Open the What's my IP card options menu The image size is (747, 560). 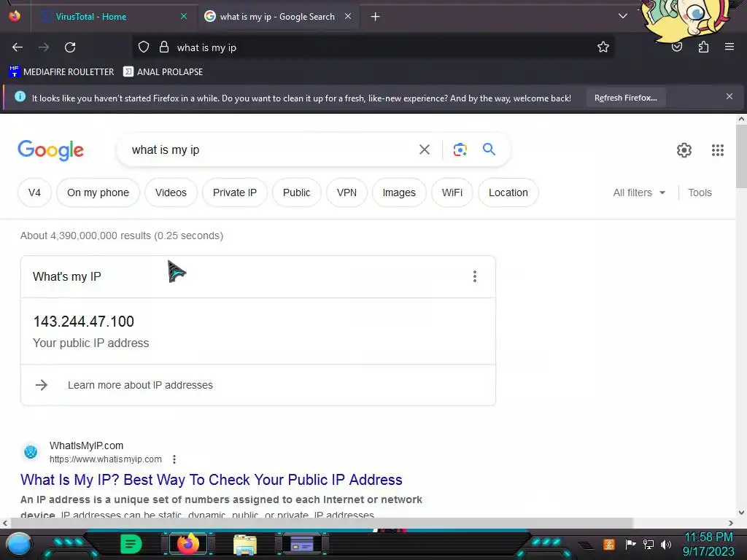tap(474, 276)
